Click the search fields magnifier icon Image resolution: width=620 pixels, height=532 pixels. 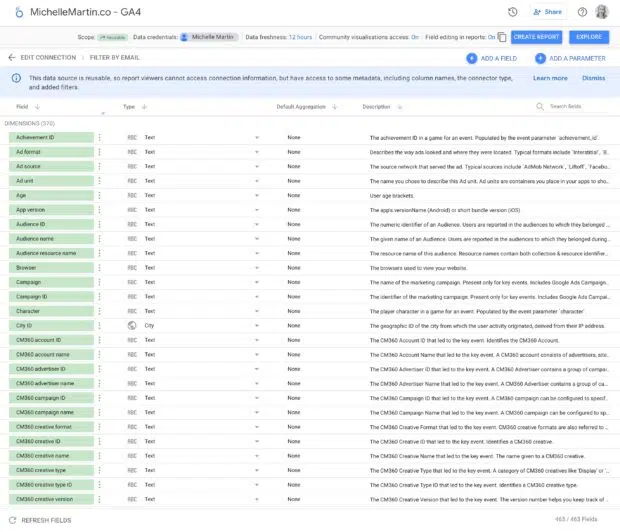coord(540,106)
